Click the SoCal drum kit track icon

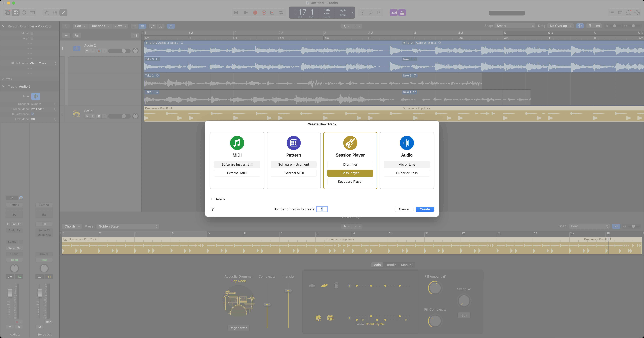tap(77, 114)
